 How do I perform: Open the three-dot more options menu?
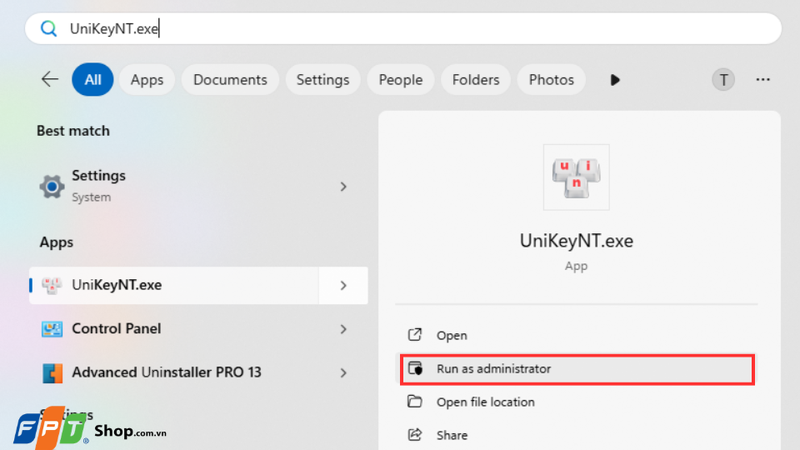tap(763, 80)
